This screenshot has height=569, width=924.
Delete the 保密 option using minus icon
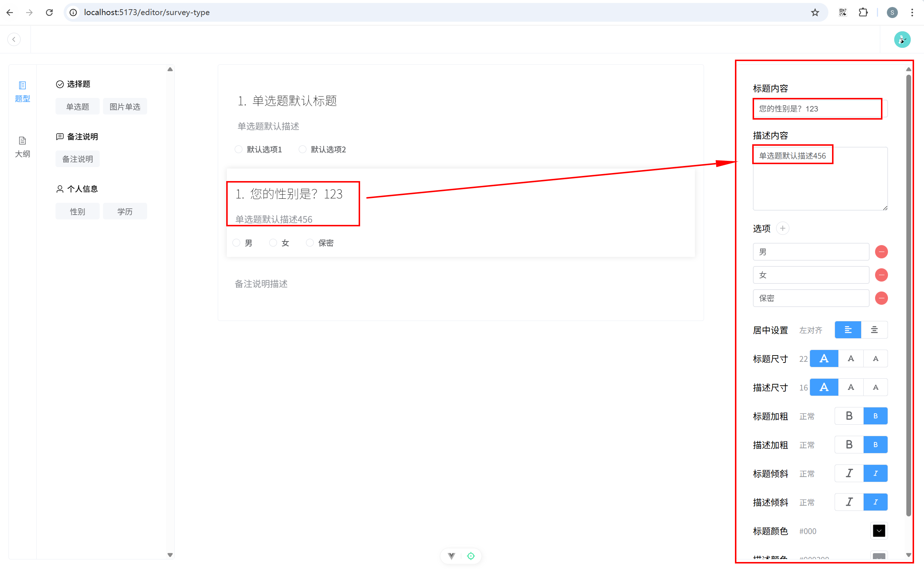pyautogui.click(x=881, y=298)
